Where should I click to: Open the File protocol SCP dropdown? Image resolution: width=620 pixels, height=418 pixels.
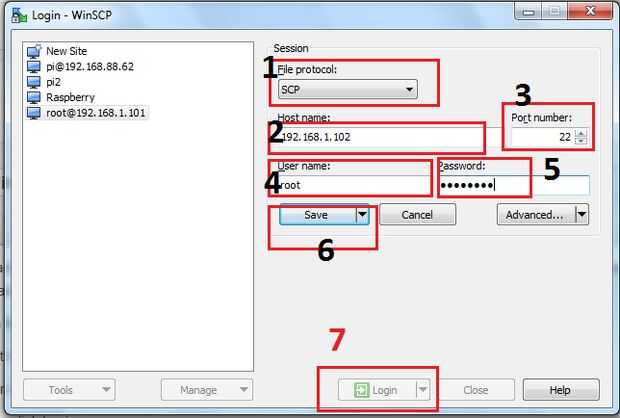348,89
